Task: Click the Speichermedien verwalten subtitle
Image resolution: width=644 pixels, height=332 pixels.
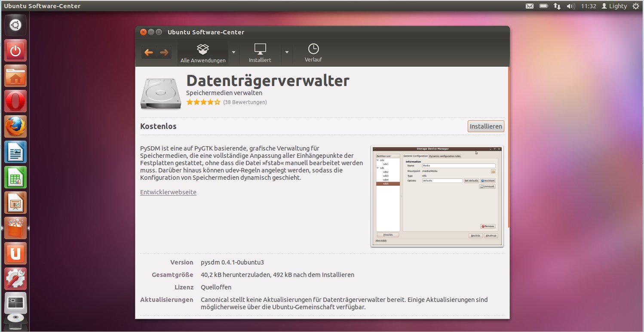Action: (224, 93)
